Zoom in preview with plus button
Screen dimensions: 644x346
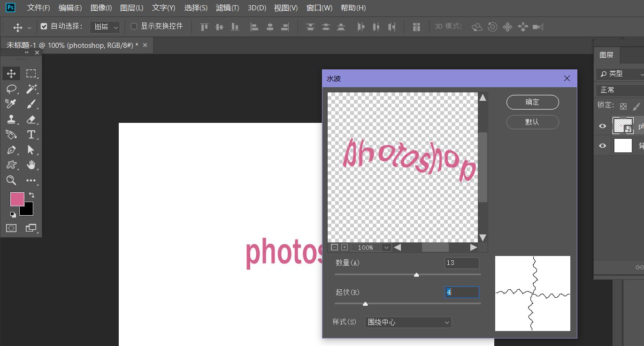point(344,247)
